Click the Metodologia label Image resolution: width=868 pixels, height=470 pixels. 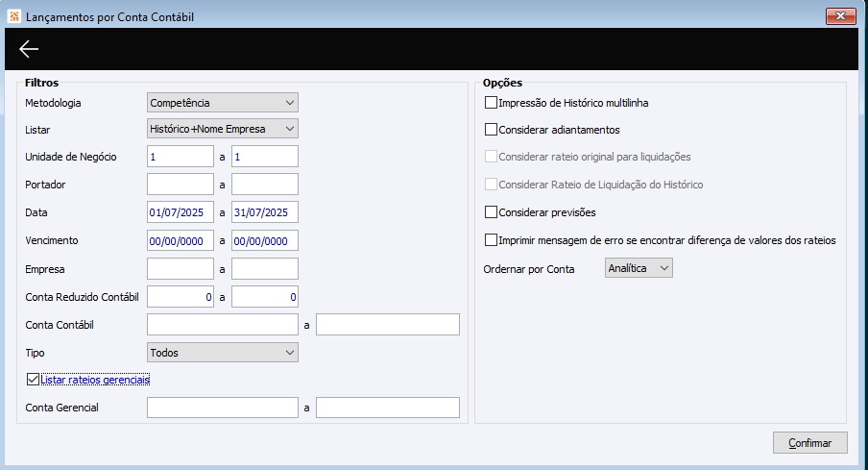click(53, 103)
